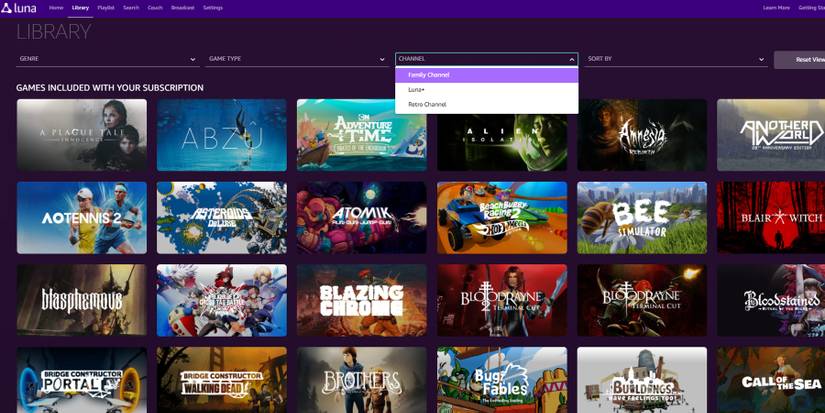The width and height of the screenshot is (825, 413).
Task: Open the Bee Simulator game tile
Action: pos(641,217)
